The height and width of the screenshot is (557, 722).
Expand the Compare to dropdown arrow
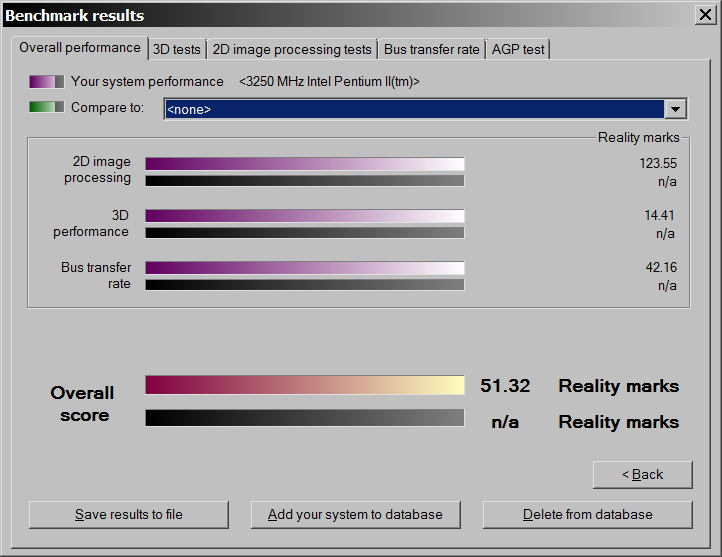(675, 109)
